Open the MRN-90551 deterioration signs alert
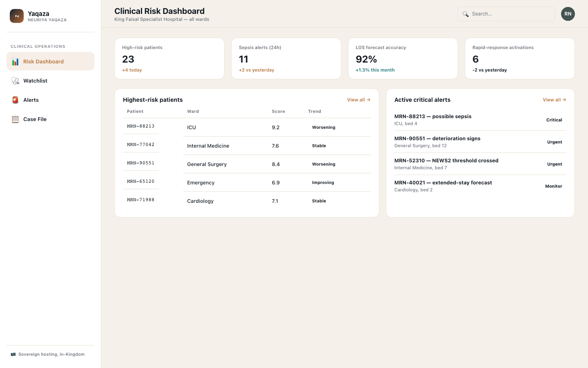This screenshot has width=588, height=368. (480, 142)
